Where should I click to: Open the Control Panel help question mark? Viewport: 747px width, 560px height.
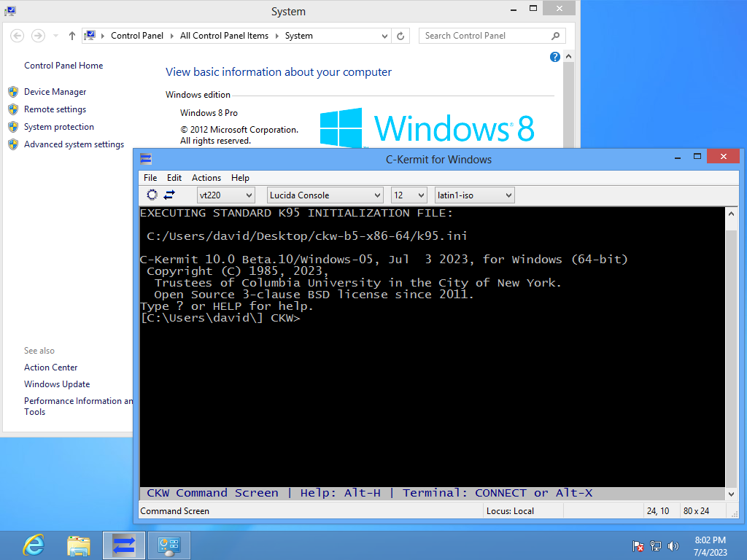click(x=554, y=57)
